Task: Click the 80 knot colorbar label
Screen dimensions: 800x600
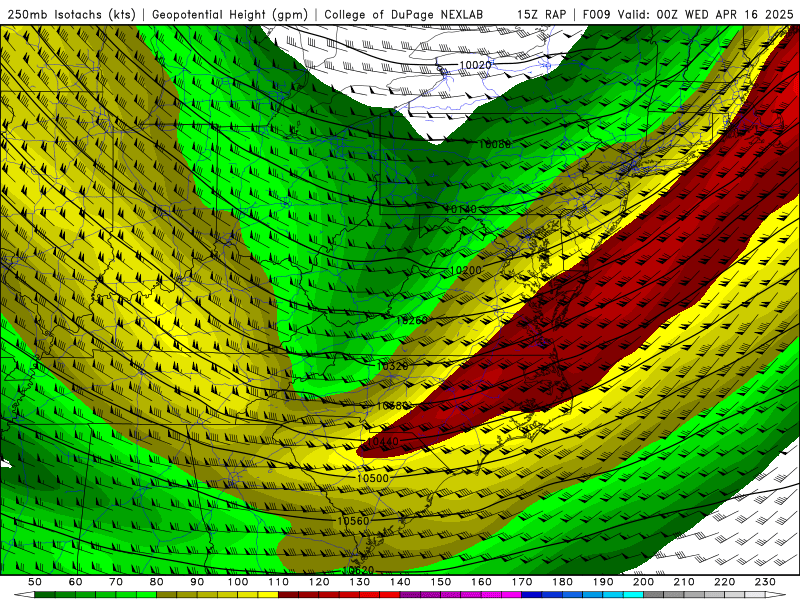Action: (x=157, y=582)
